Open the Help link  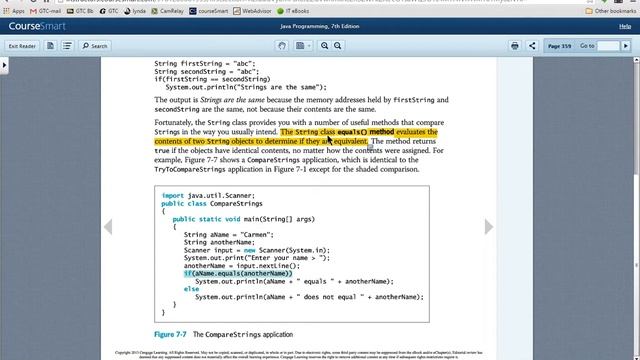tap(624, 26)
